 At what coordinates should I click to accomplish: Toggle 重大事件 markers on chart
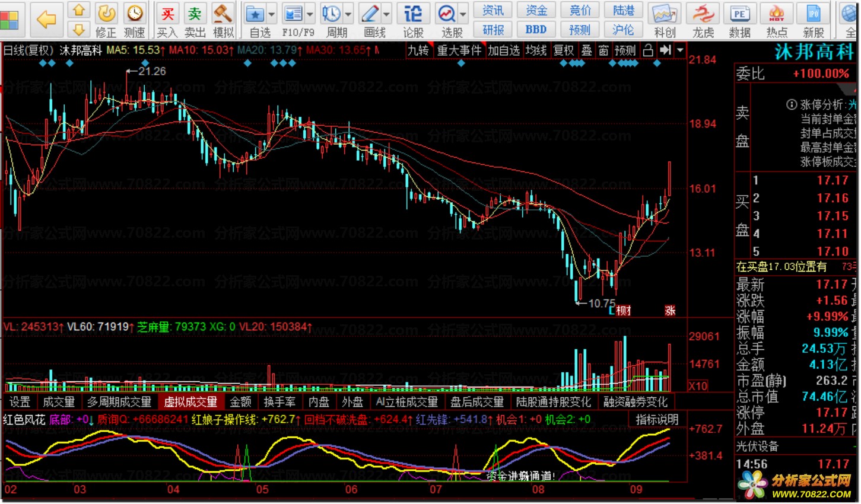point(459,50)
